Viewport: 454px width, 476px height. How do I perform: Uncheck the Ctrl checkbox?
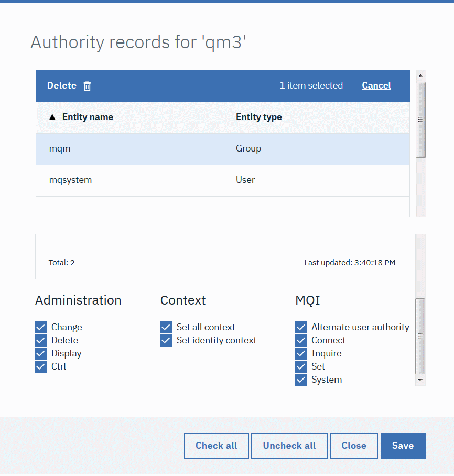(41, 366)
